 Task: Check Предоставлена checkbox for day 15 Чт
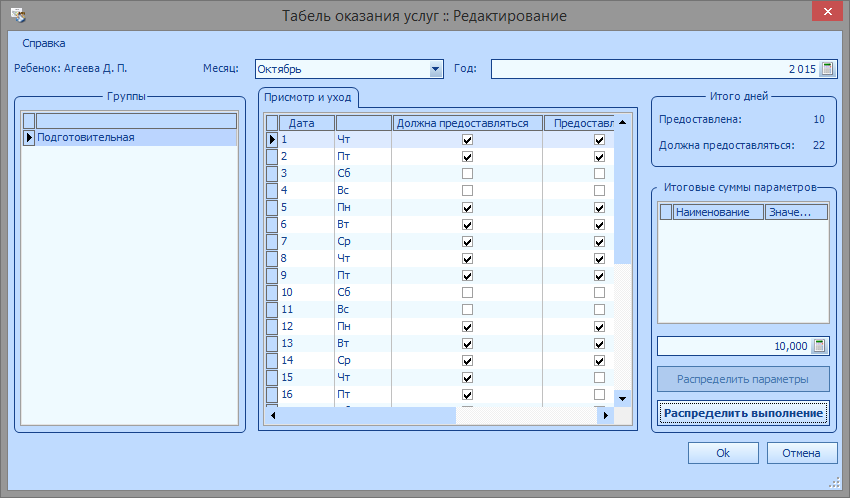(x=599, y=378)
